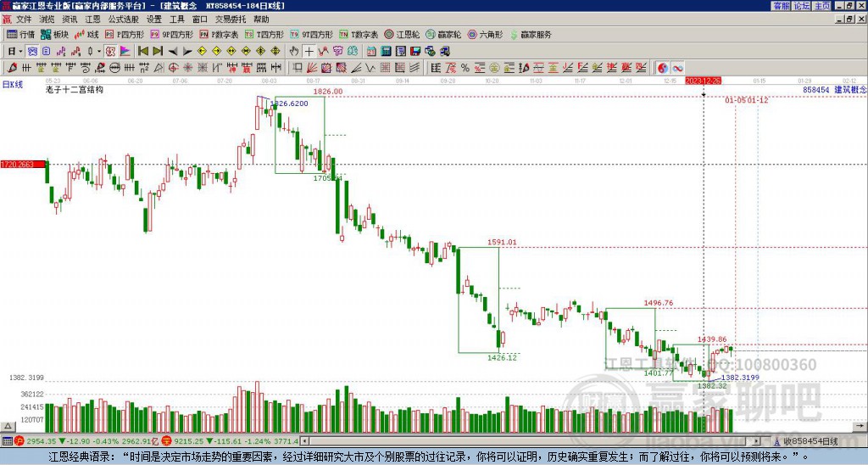Open the P四方形 tool
Image resolution: width=868 pixels, height=465 pixels.
coord(125,34)
